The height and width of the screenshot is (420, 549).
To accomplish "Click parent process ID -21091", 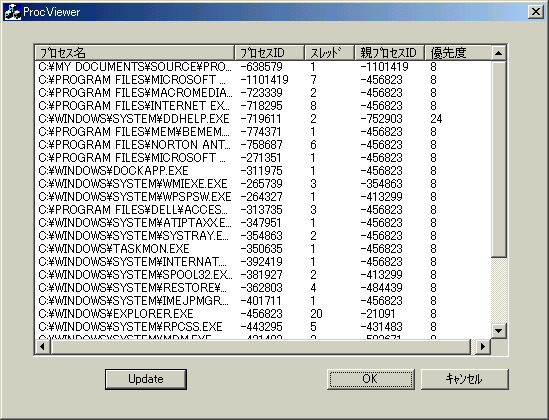I will point(378,314).
